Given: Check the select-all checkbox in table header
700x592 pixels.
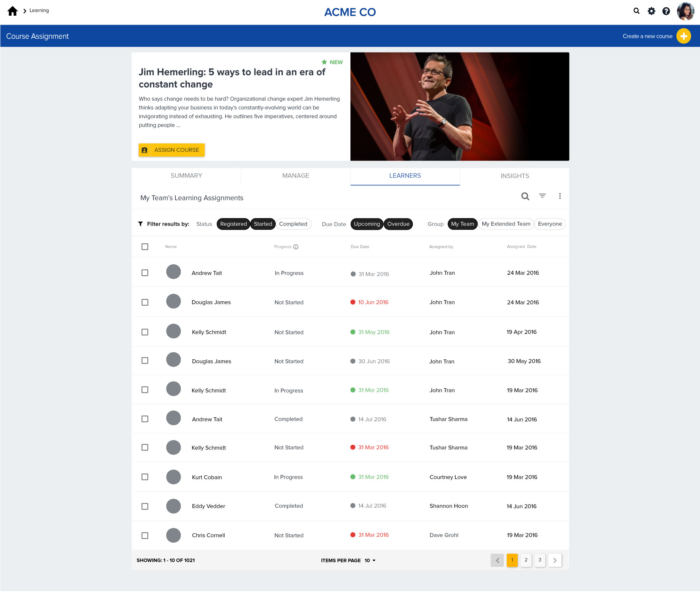Looking at the screenshot, I should tap(145, 247).
